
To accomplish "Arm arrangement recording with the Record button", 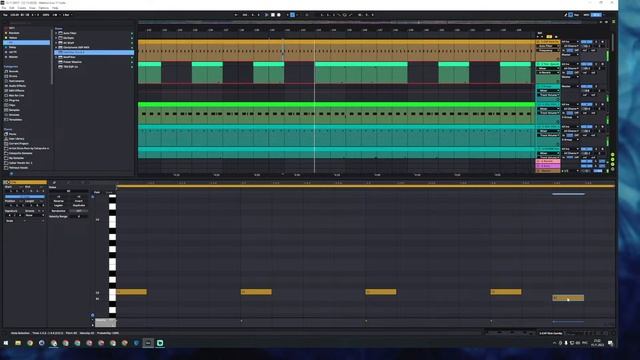I will pyautogui.click(x=279, y=15).
